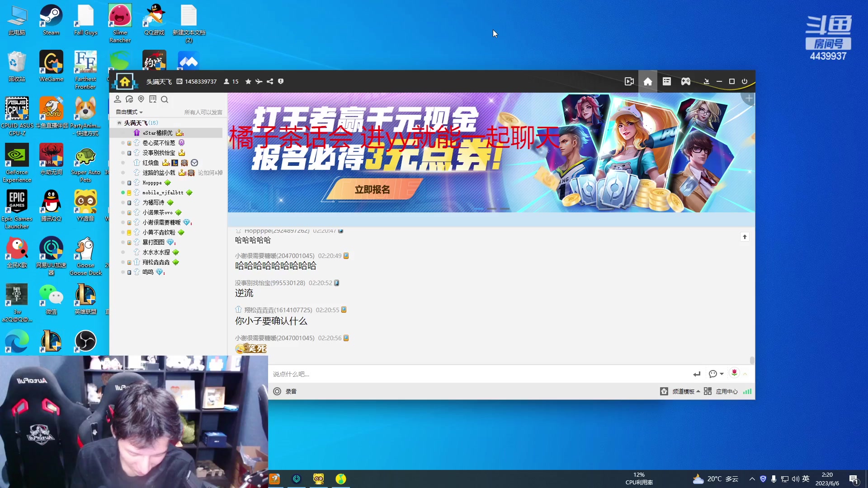Open the 频道模板 channel template menu
Screen dimensions: 868x488
680,391
